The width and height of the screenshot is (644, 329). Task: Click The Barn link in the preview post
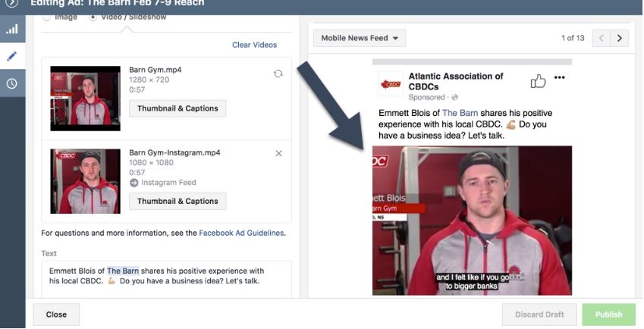pyautogui.click(x=460, y=113)
